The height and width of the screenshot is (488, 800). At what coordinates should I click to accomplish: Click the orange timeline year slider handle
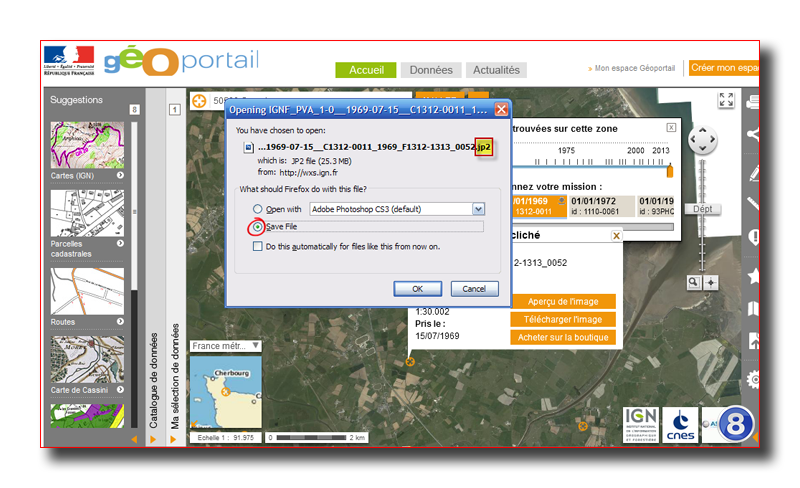tap(670, 170)
